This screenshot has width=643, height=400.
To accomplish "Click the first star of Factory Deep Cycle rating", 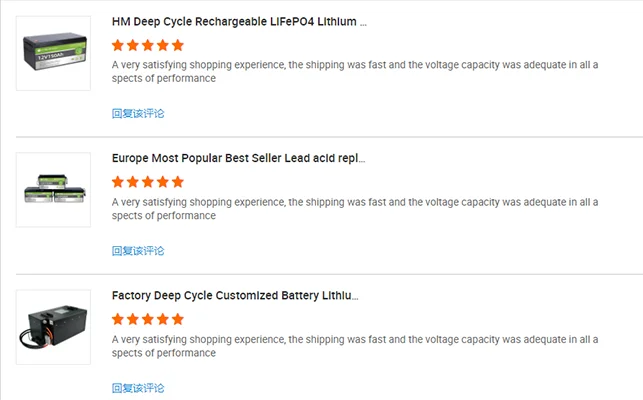I will pos(118,319).
